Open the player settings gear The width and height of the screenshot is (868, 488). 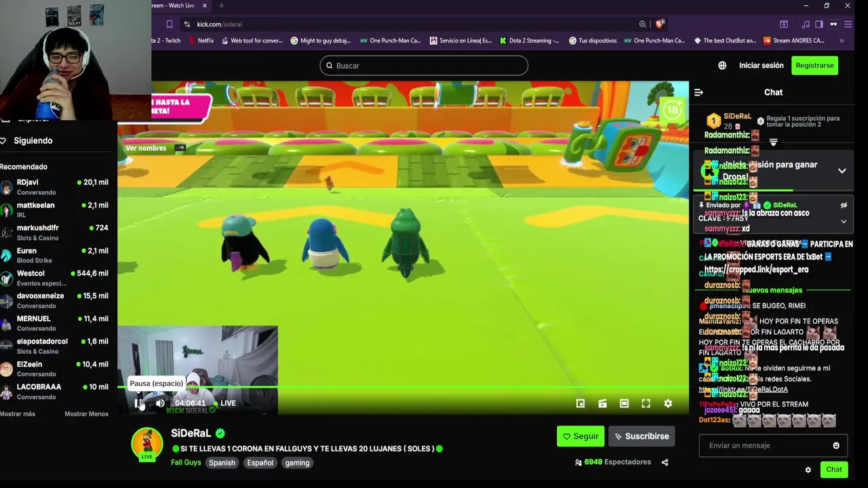tap(668, 403)
